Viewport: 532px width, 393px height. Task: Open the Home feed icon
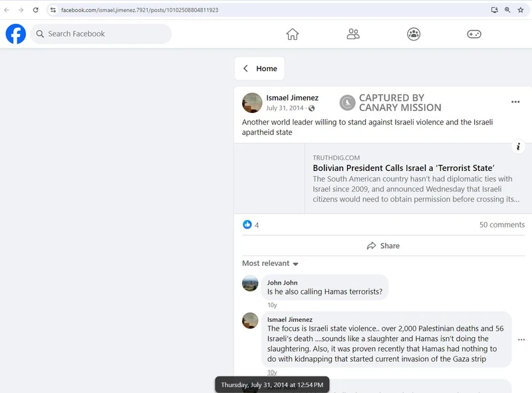click(x=293, y=34)
